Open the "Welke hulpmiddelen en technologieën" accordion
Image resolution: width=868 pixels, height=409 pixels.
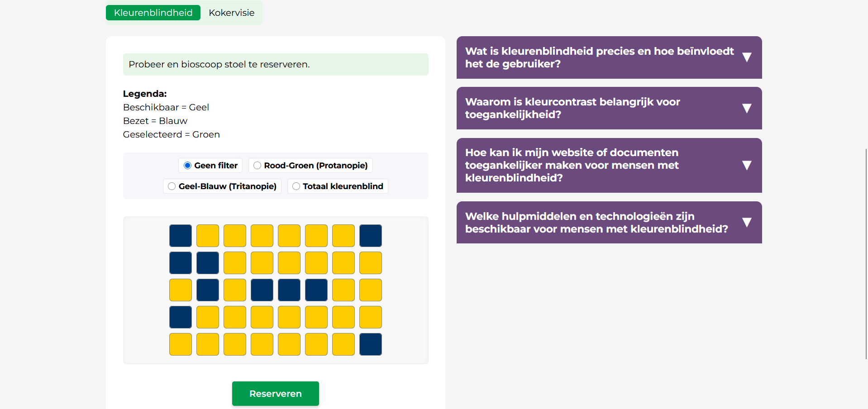tap(609, 223)
